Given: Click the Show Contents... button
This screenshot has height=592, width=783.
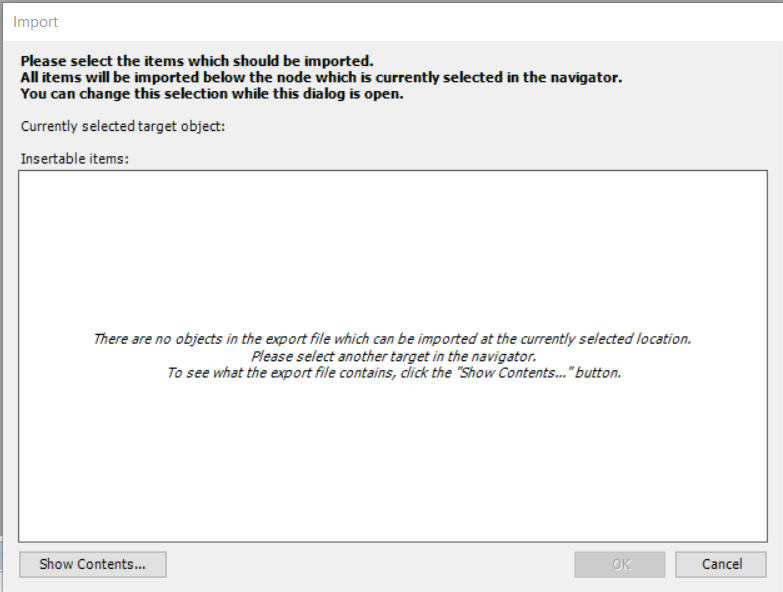Looking at the screenshot, I should (x=92, y=564).
